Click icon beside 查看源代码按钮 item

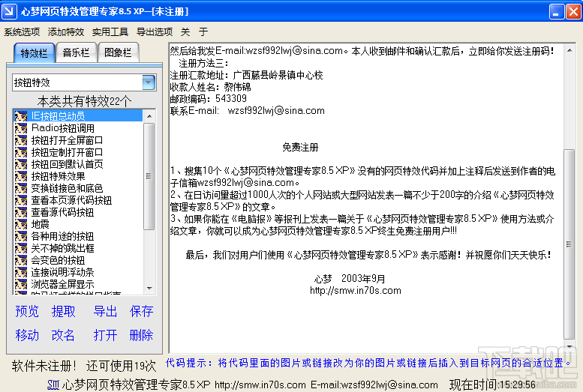21,212
